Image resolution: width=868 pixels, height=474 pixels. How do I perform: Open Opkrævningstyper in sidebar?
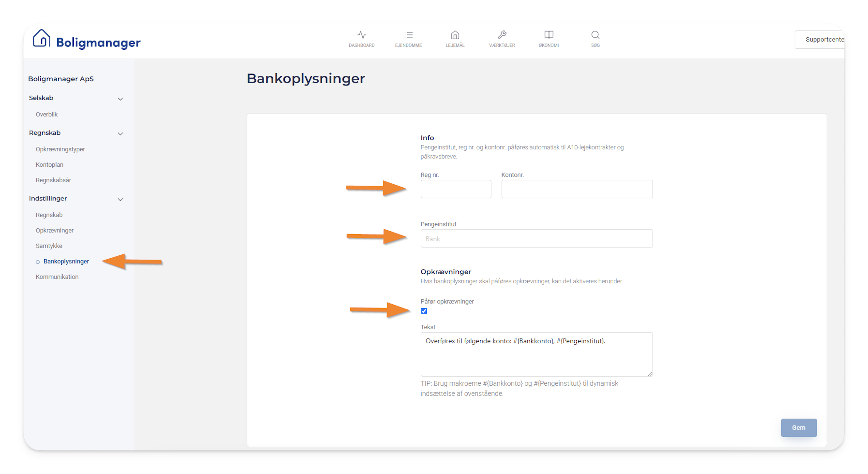[60, 149]
